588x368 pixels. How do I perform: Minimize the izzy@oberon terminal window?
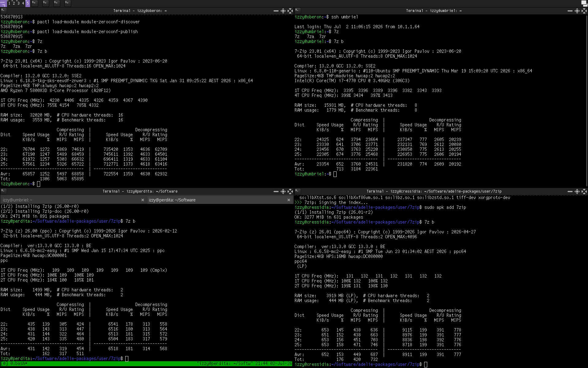pos(276,11)
